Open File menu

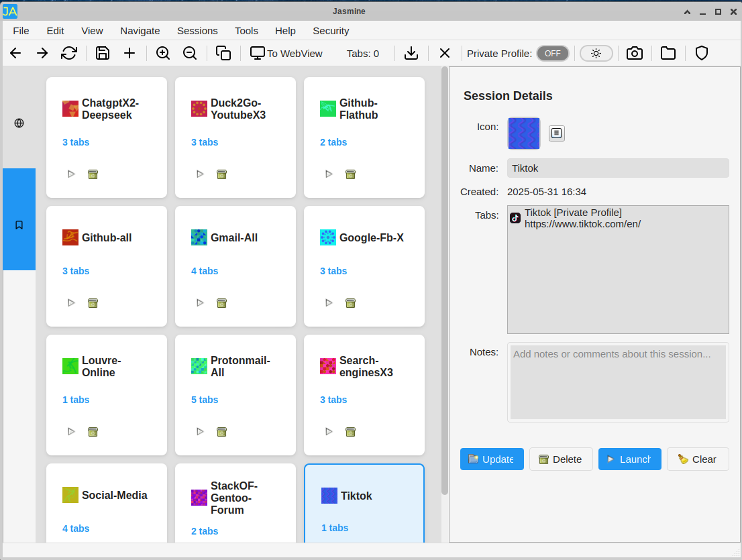[x=21, y=31]
